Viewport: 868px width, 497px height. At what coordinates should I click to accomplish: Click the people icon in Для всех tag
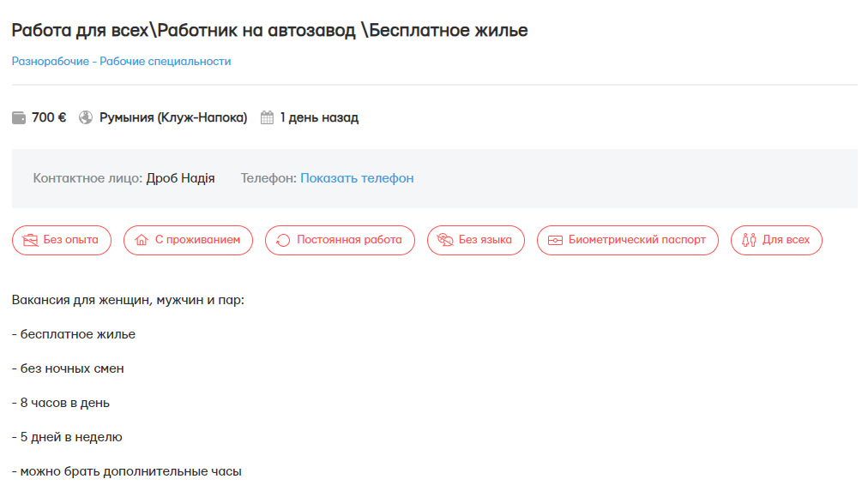point(749,240)
